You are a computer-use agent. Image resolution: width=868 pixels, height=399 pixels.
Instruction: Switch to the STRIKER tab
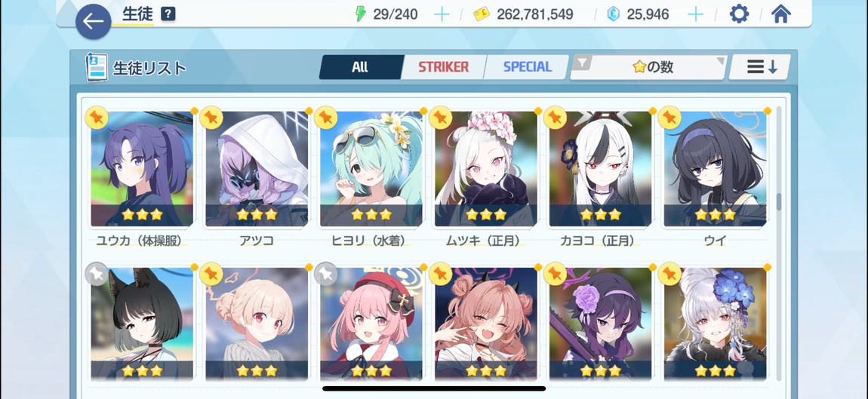pyautogui.click(x=443, y=67)
